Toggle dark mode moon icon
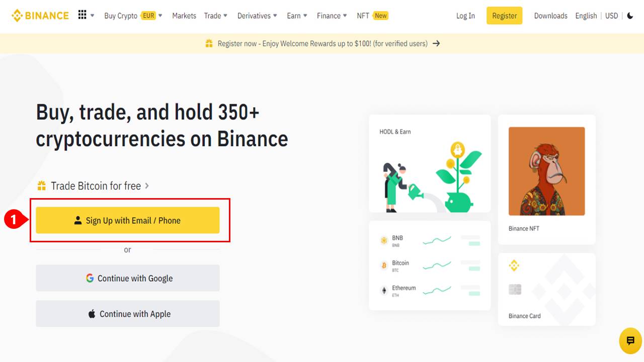This screenshot has width=644, height=362. point(630,16)
